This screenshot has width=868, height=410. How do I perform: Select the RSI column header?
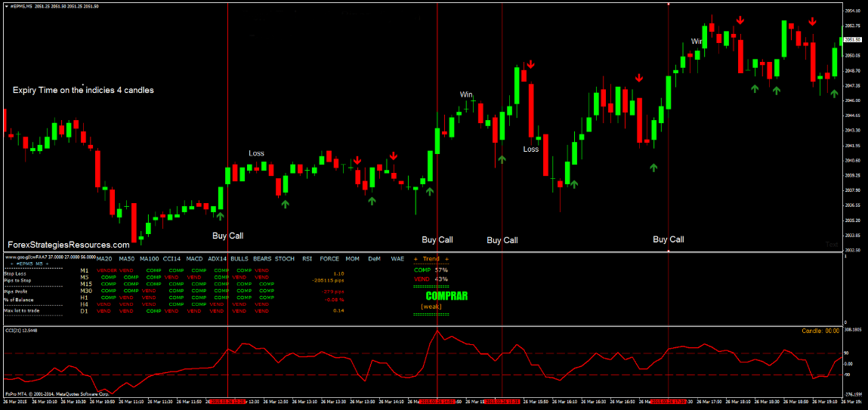pyautogui.click(x=307, y=258)
